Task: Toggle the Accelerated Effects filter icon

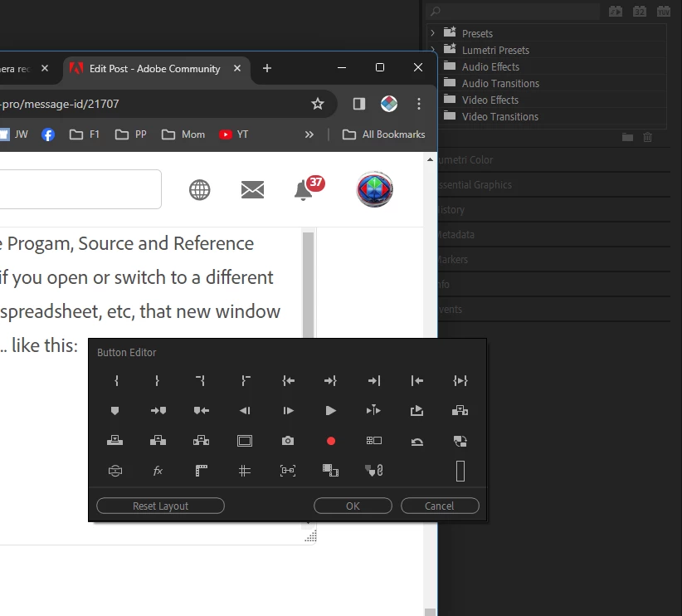Action: [x=616, y=12]
